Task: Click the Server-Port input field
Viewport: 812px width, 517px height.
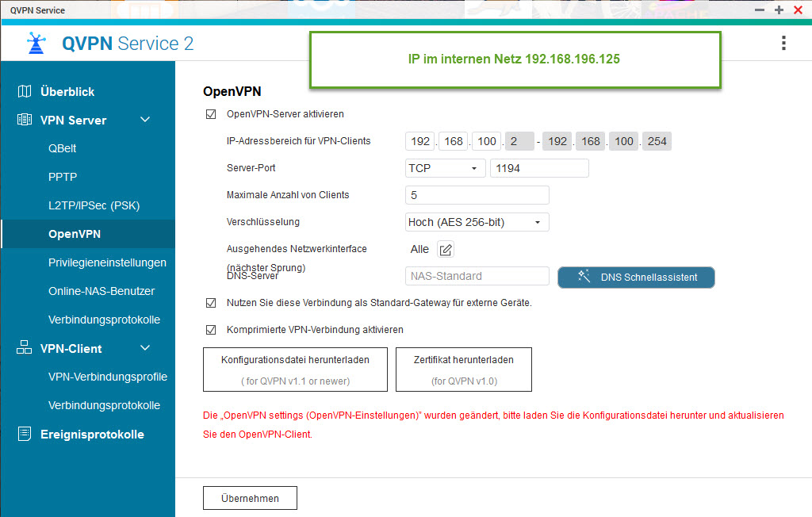Action: point(539,167)
